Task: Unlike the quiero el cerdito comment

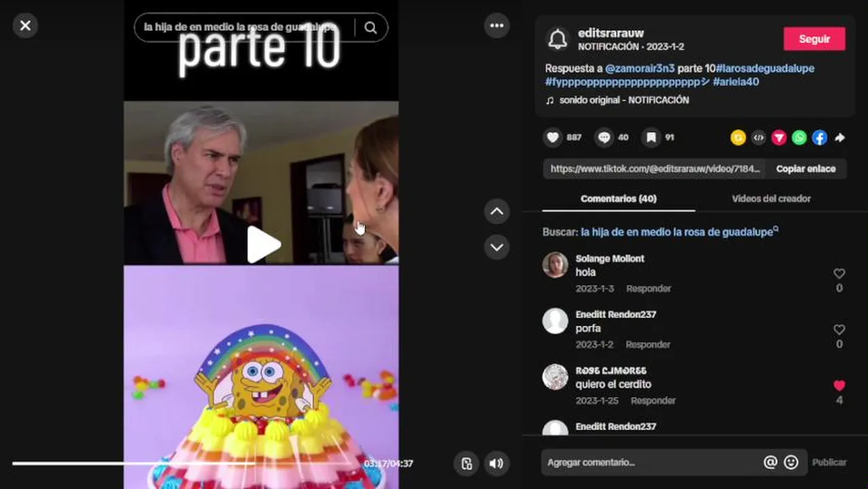Action: 839,385
